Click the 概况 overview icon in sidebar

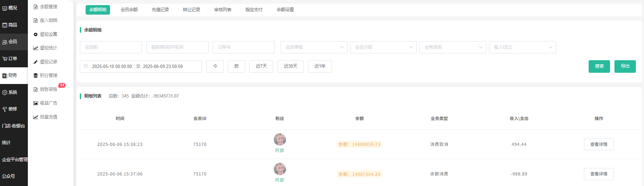click(5, 8)
